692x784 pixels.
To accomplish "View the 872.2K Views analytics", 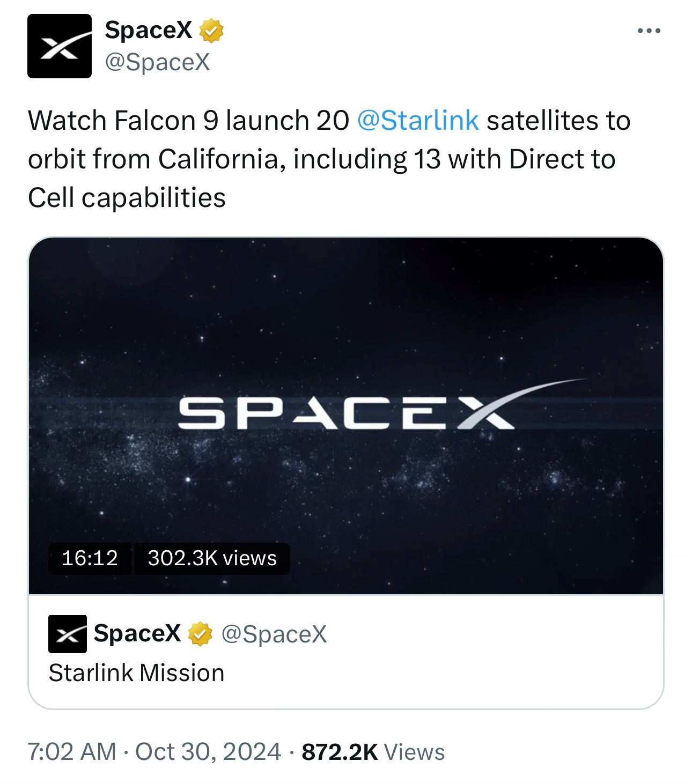I will (x=373, y=752).
